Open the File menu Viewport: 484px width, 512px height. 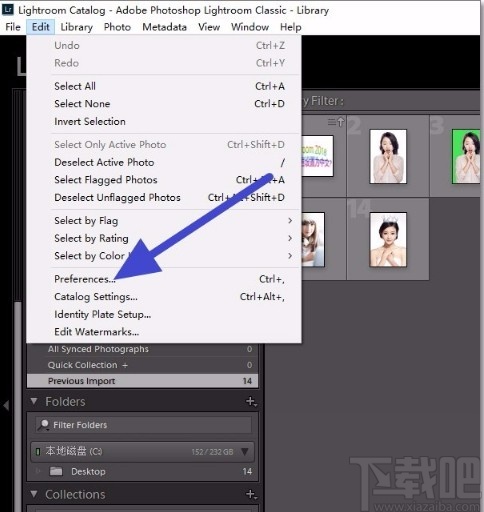point(13,27)
